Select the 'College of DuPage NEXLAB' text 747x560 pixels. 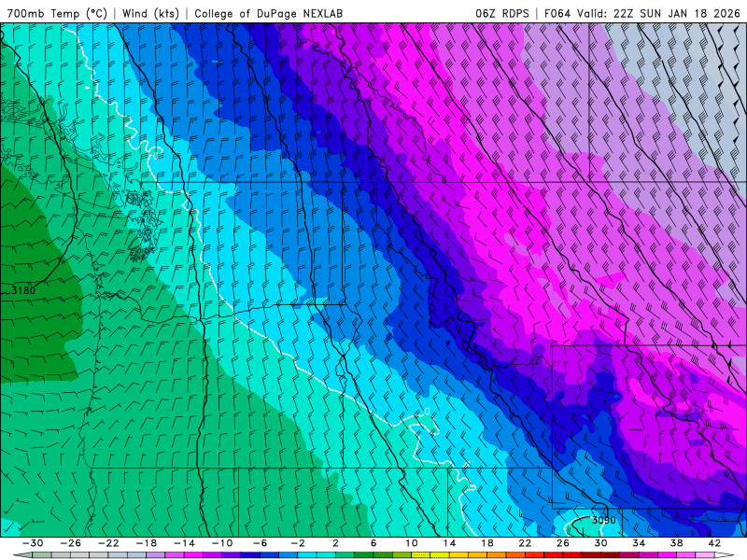tap(268, 13)
